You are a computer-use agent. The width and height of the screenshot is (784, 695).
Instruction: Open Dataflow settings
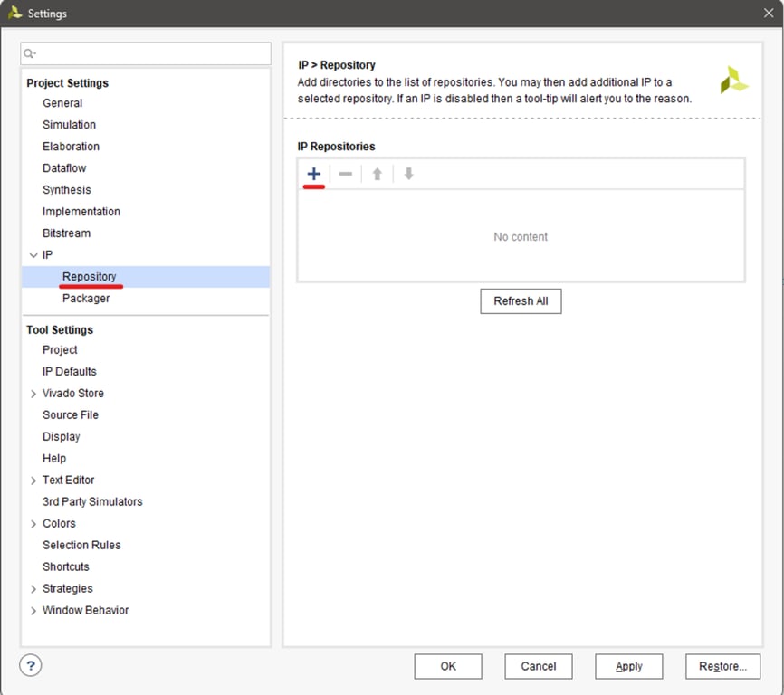pyautogui.click(x=64, y=168)
